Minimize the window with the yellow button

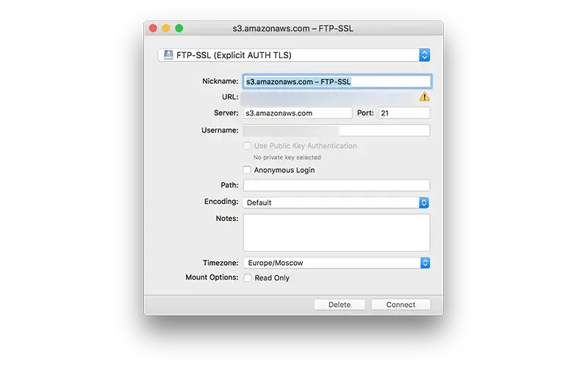[x=166, y=28]
